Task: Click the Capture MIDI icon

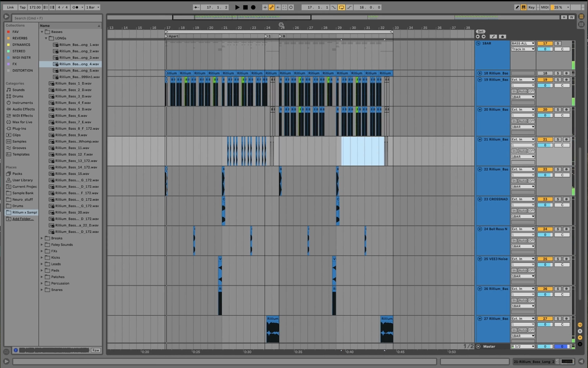Action: (284, 7)
